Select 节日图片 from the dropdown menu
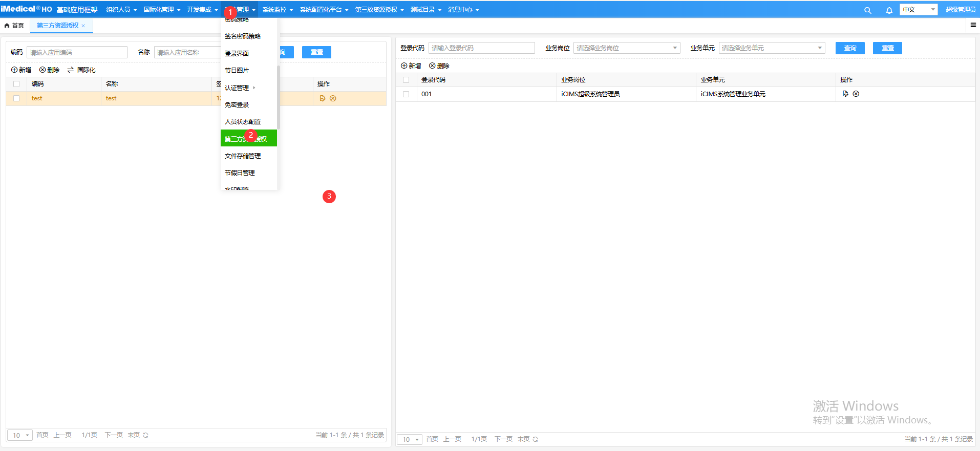Screen dimensions: 980x451 coord(237,70)
